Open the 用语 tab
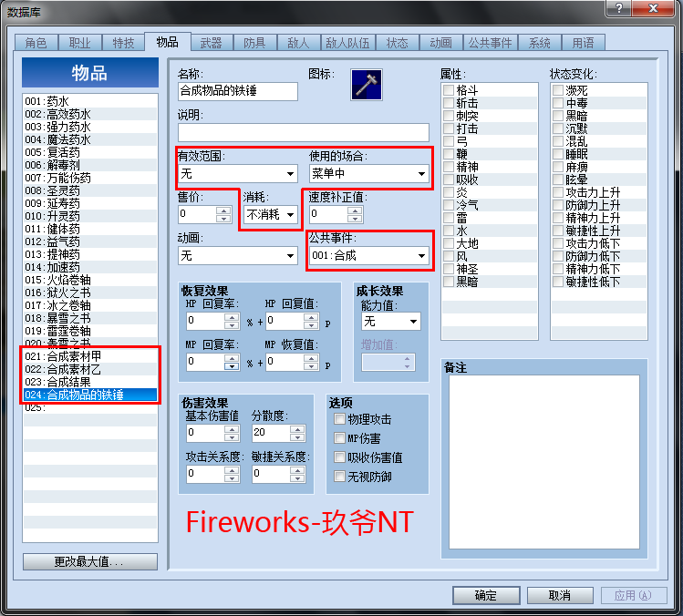 [583, 43]
